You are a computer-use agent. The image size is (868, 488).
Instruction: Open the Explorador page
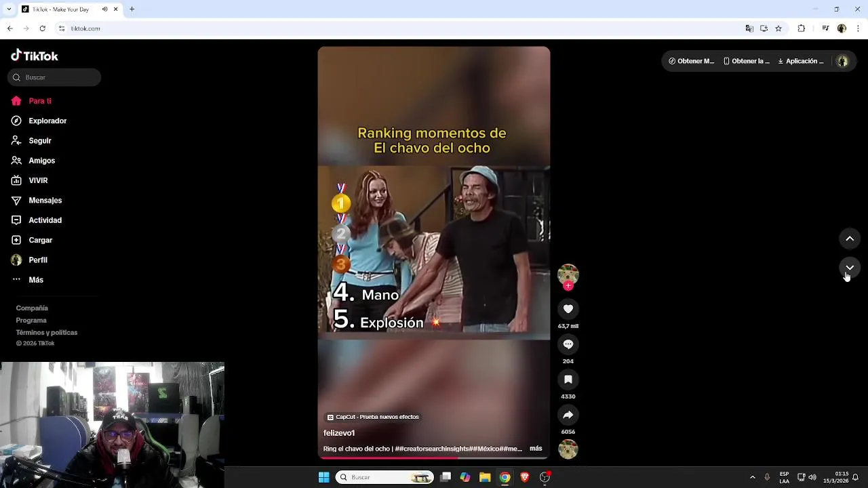tap(39, 121)
